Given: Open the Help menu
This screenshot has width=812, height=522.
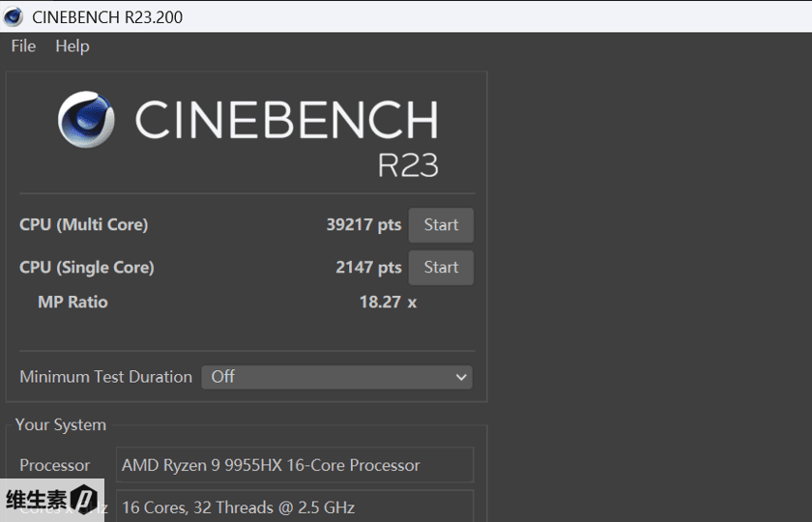Looking at the screenshot, I should [72, 46].
